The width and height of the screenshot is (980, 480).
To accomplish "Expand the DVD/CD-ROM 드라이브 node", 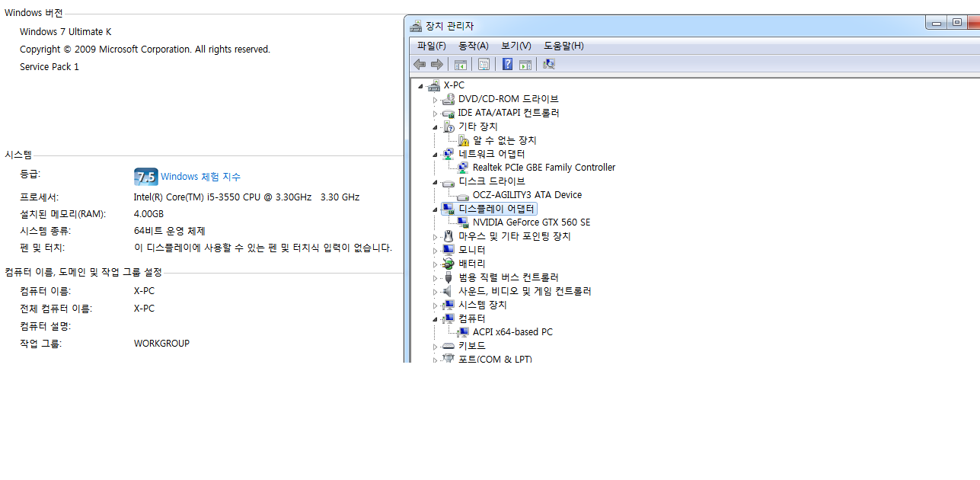I will coord(436,100).
